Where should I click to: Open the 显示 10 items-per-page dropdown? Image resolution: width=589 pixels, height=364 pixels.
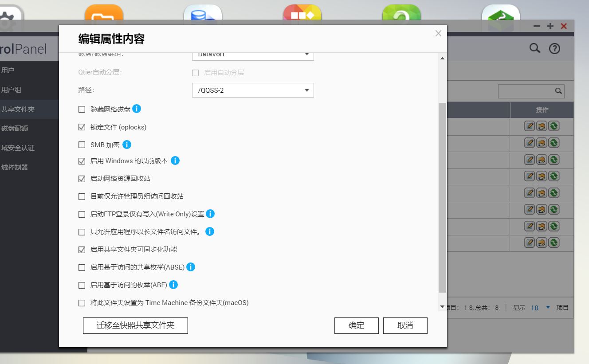(x=540, y=308)
